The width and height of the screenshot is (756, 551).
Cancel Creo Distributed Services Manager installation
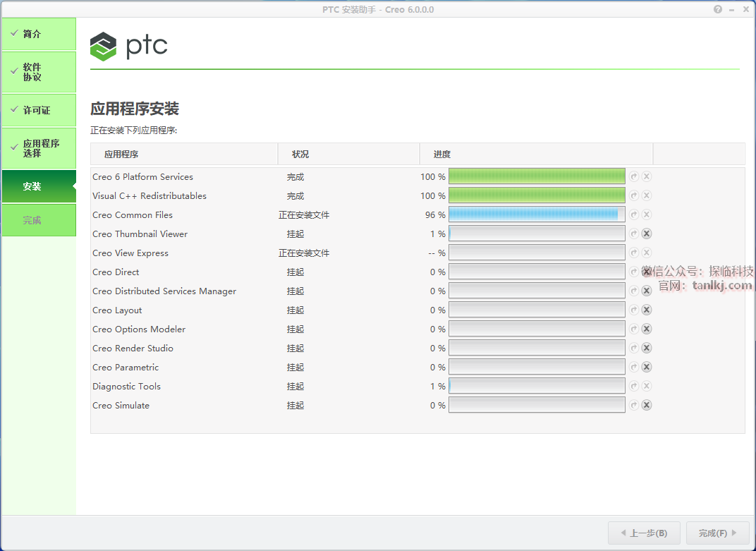point(647,291)
